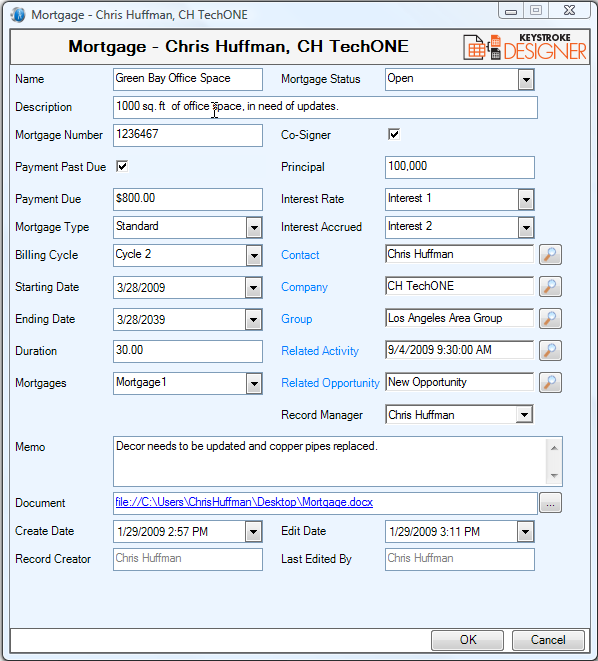
Task: Click the Company lookup magnifier icon
Action: [550, 287]
